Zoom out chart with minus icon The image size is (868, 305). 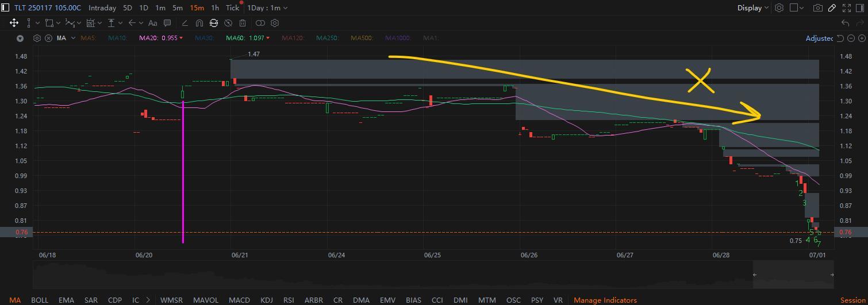[x=851, y=38]
